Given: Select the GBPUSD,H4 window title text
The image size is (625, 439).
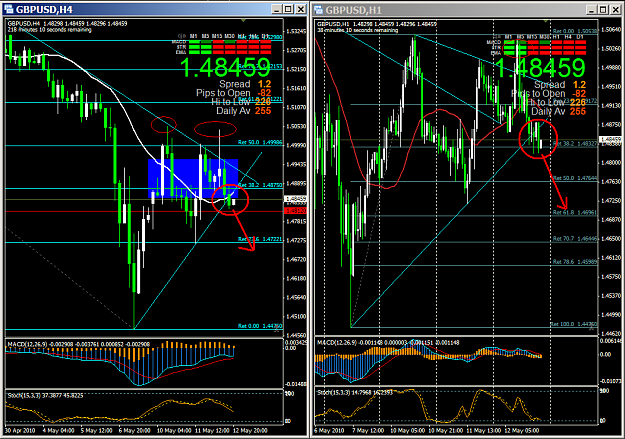Looking at the screenshot, I should coord(44,9).
